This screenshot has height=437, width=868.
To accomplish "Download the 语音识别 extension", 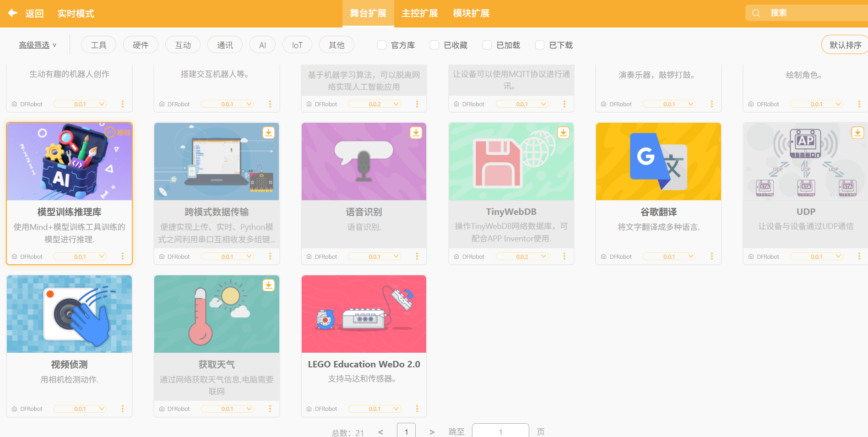I will tap(416, 133).
